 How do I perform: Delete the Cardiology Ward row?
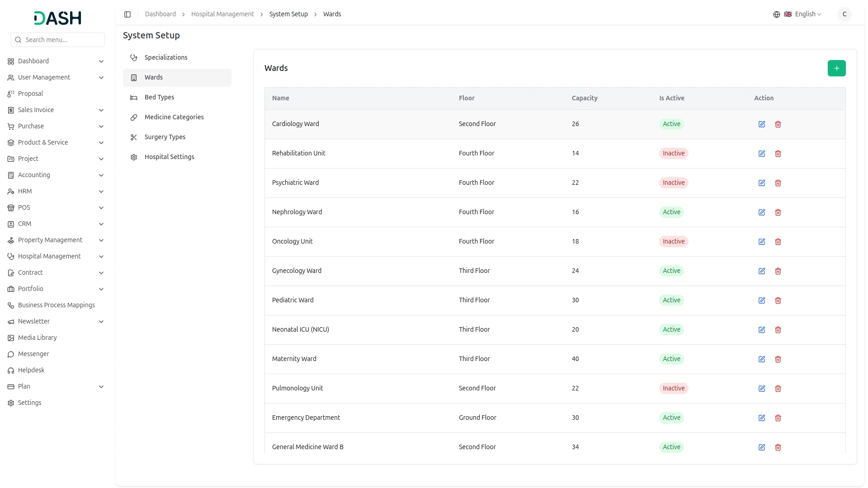pos(778,124)
